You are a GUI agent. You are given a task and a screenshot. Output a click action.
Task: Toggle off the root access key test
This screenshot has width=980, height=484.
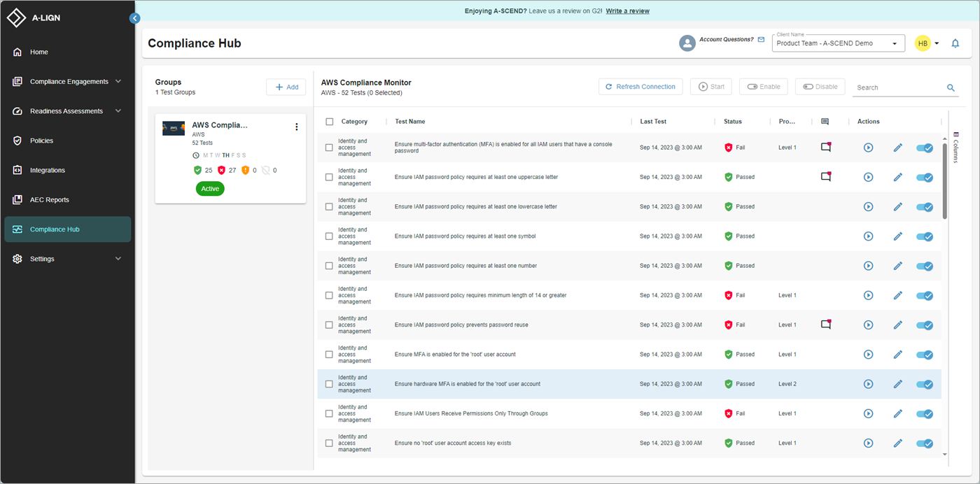pyautogui.click(x=925, y=443)
